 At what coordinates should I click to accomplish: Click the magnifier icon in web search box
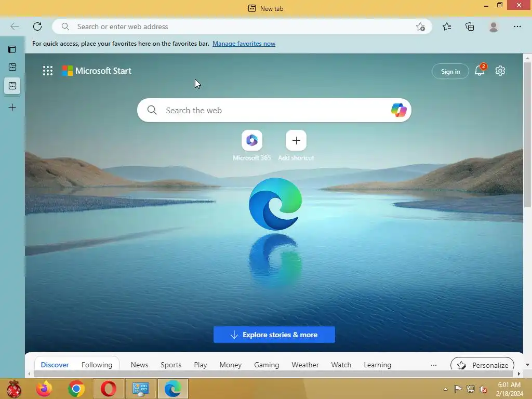[x=152, y=110]
